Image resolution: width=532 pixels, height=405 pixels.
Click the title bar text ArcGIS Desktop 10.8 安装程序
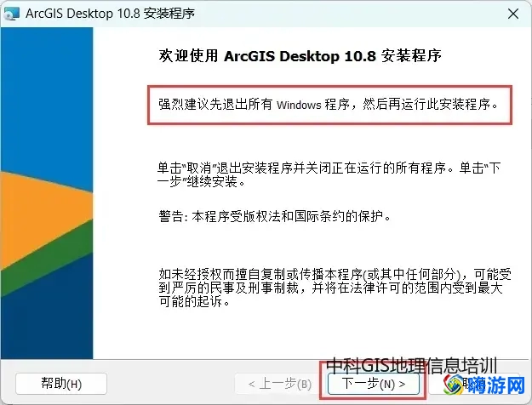point(111,14)
